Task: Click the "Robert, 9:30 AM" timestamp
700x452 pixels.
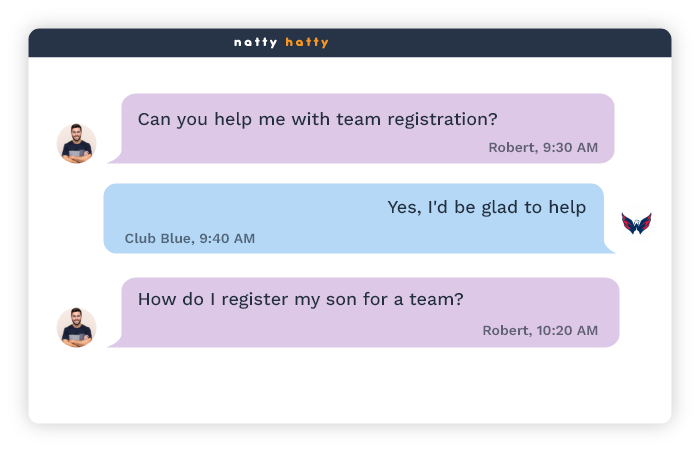Action: pos(542,148)
